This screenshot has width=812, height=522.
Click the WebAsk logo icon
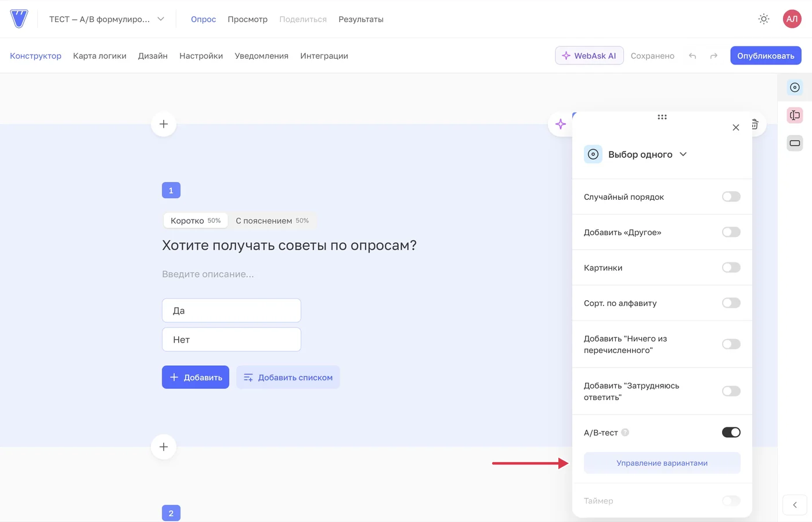(x=19, y=19)
